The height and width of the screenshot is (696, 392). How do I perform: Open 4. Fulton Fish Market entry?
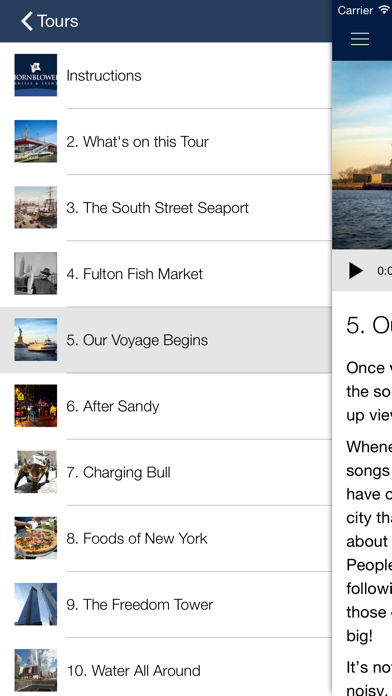click(x=166, y=273)
